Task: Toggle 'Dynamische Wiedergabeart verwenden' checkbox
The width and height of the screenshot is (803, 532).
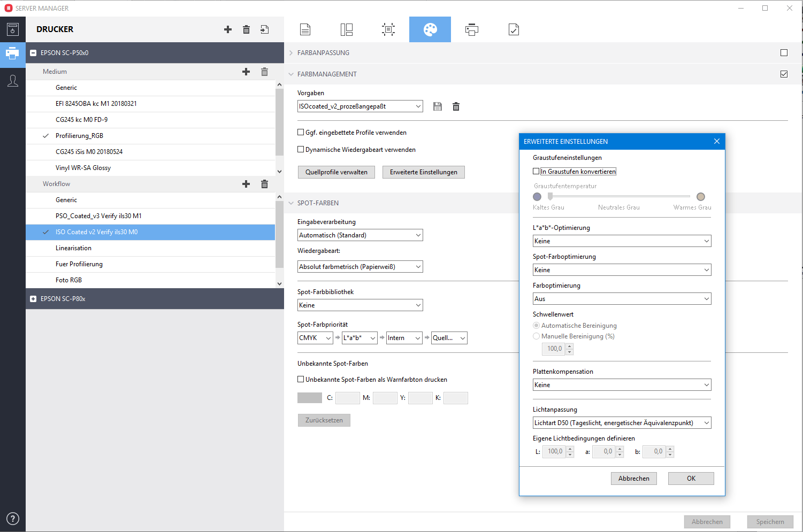Action: coord(301,150)
